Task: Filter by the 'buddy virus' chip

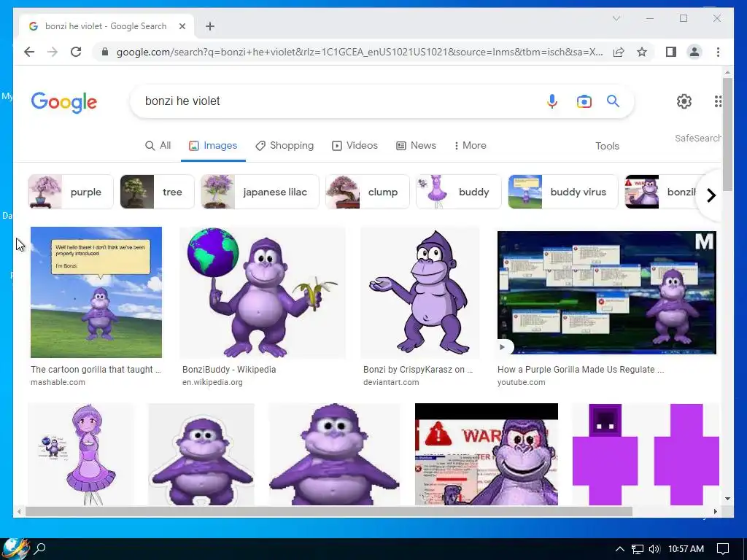Action: (x=562, y=192)
